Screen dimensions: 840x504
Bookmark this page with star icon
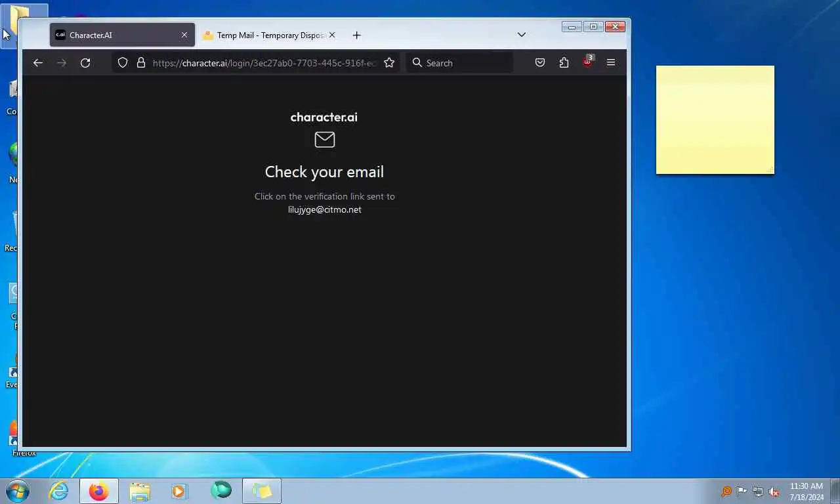click(389, 63)
